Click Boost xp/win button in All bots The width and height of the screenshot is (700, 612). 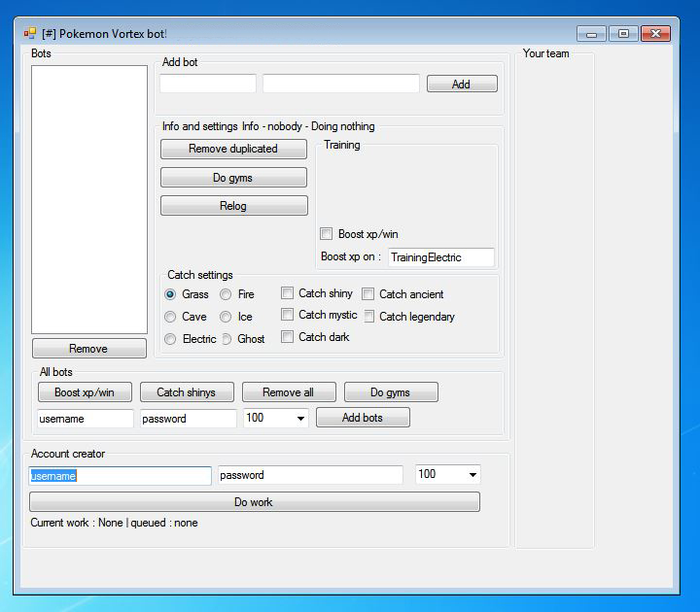coord(85,392)
